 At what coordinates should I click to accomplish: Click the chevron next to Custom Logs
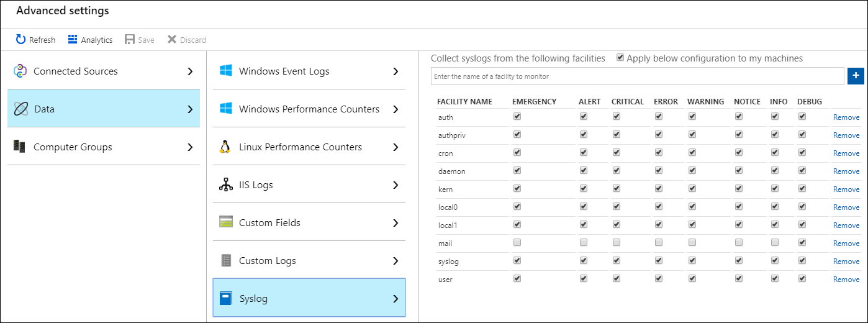396,261
